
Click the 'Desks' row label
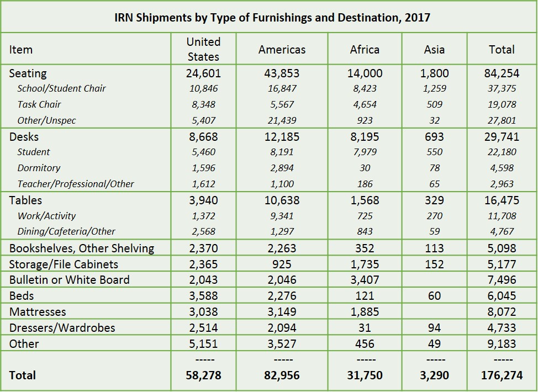coord(24,137)
